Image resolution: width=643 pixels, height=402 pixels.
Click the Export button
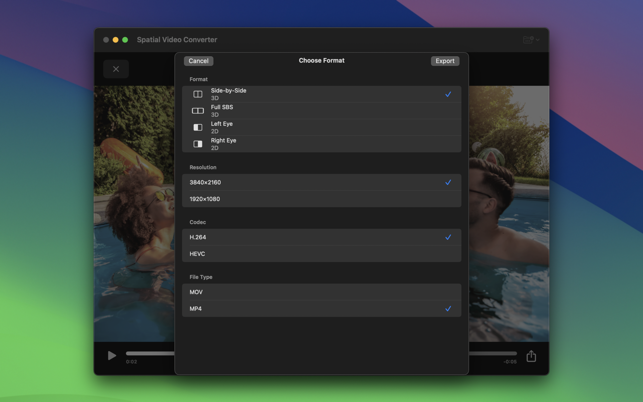pyautogui.click(x=445, y=61)
